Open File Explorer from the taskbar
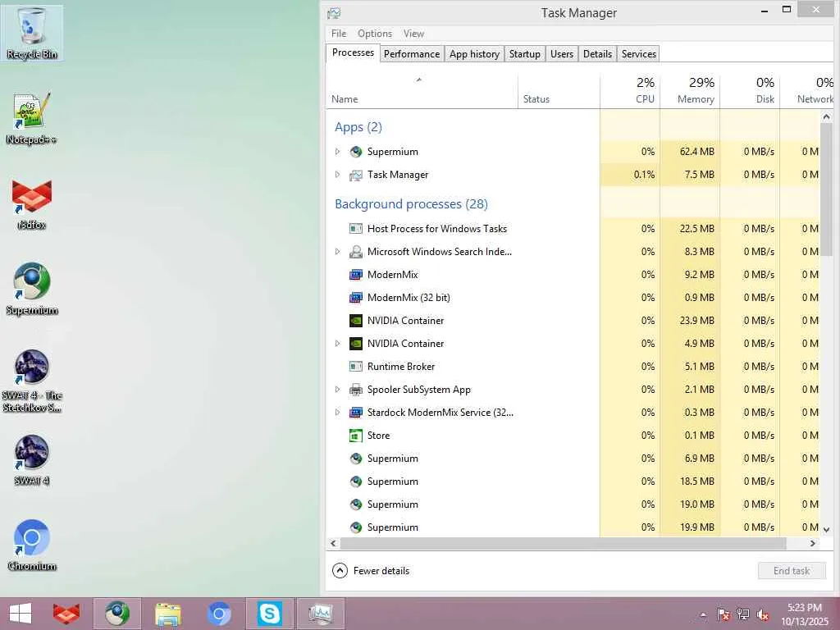The height and width of the screenshot is (630, 840). (x=167, y=614)
